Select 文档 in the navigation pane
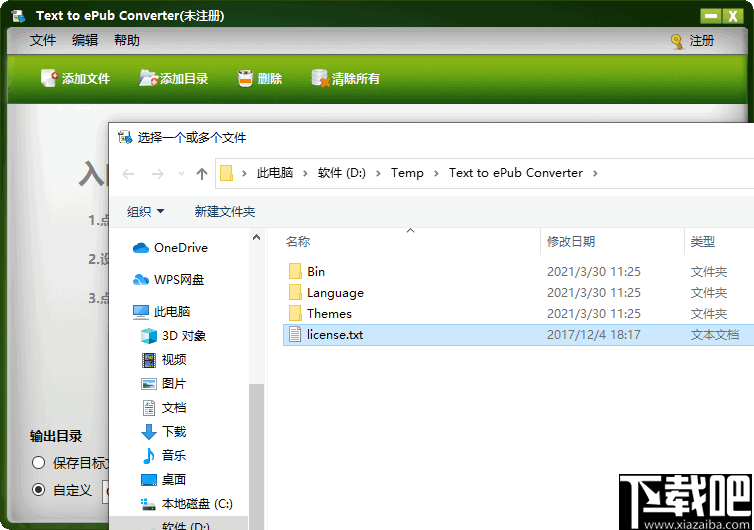The width and height of the screenshot is (754, 530). (x=163, y=408)
